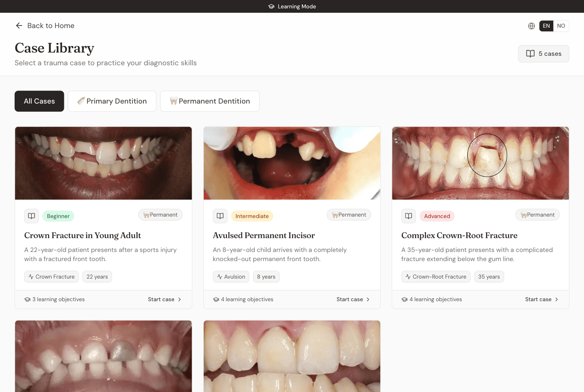Open the missing incisor child photo thumbnail
This screenshot has width=584, height=392.
[292, 163]
